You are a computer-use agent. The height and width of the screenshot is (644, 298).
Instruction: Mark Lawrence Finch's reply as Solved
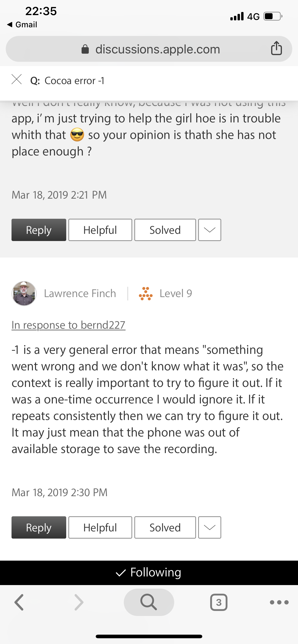[x=165, y=528]
